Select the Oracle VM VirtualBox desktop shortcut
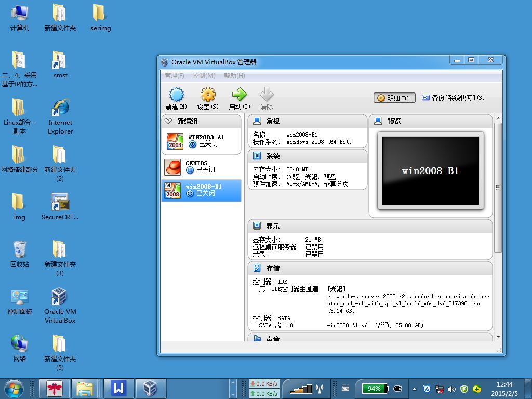532x399 pixels. pyautogui.click(x=60, y=305)
